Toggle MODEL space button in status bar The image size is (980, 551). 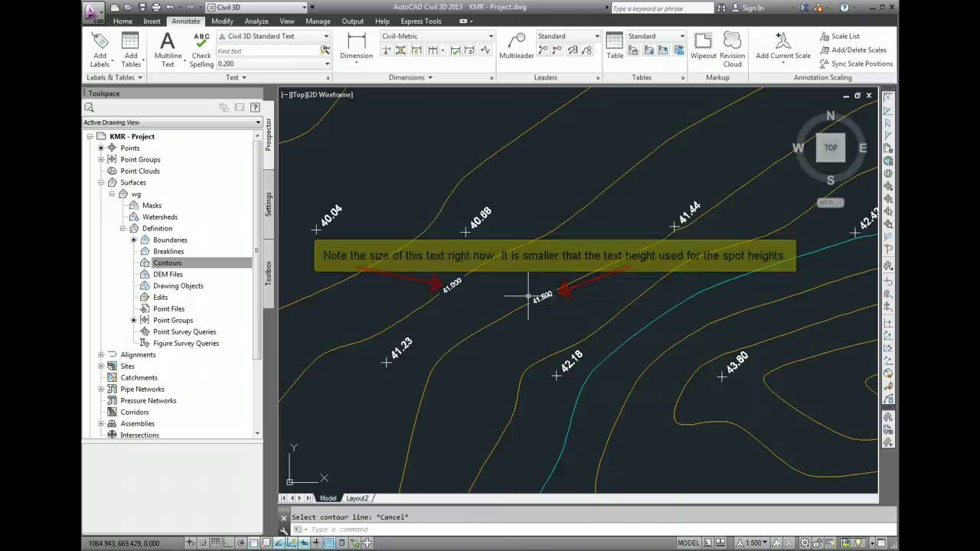[x=688, y=543]
